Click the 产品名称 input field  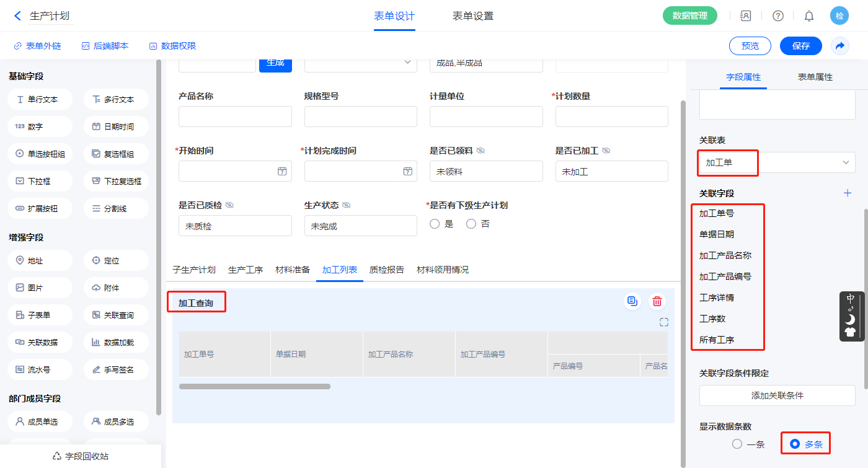click(235, 117)
